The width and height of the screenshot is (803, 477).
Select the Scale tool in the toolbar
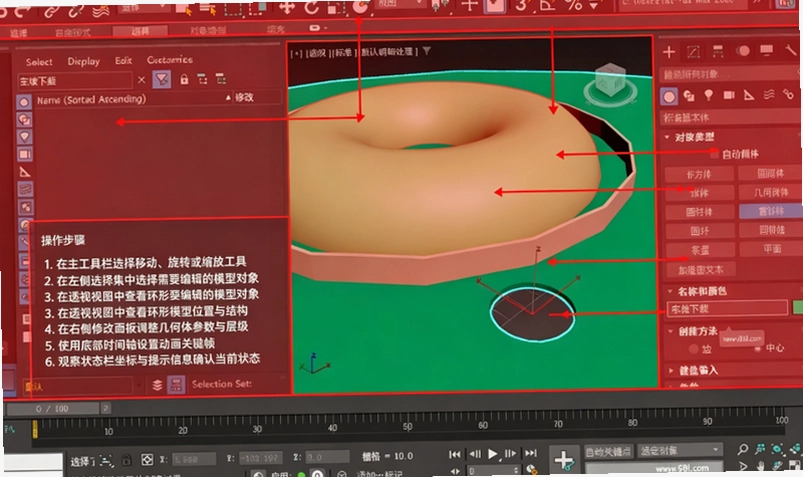pos(335,7)
